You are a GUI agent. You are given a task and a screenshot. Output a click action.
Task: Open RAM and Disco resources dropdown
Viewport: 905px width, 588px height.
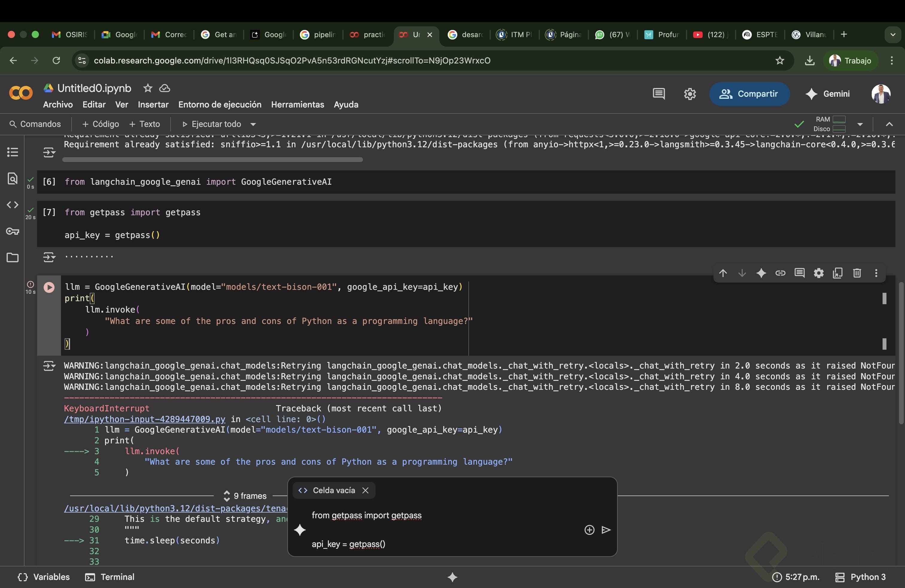tap(860, 124)
